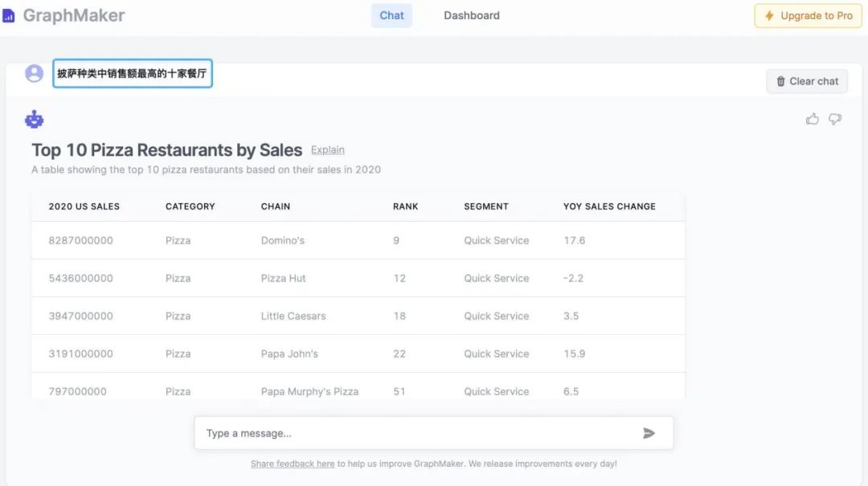Screen dimensions: 868x486
Task: Click the send message arrow icon
Action: pos(649,433)
